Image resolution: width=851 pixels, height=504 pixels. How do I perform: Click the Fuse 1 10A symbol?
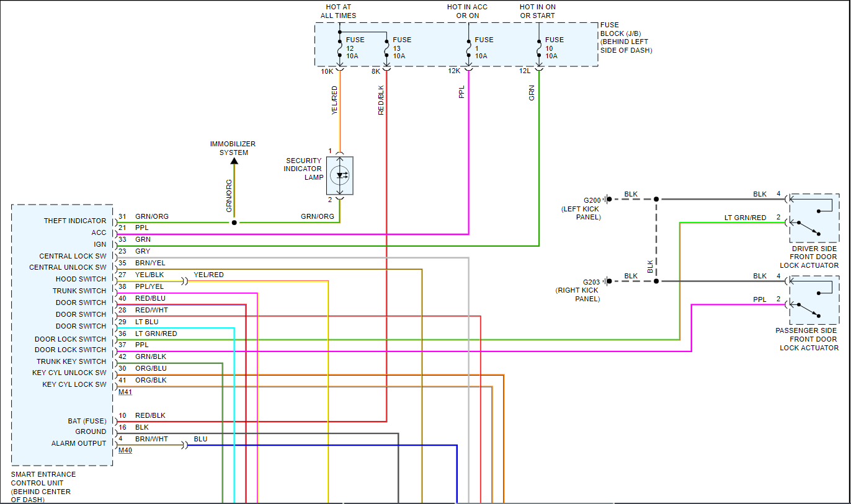468,48
